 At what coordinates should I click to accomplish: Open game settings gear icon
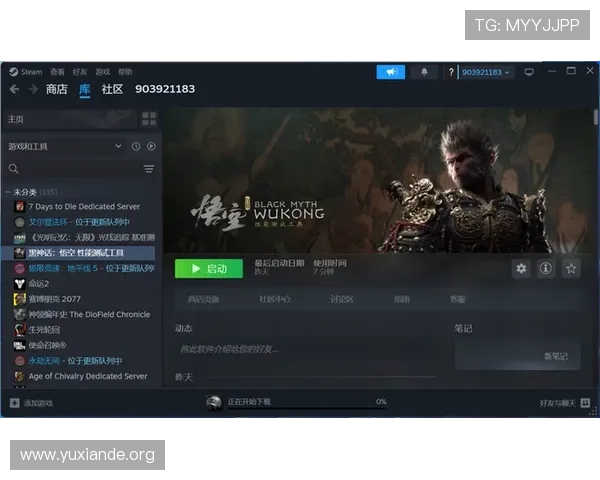(520, 268)
